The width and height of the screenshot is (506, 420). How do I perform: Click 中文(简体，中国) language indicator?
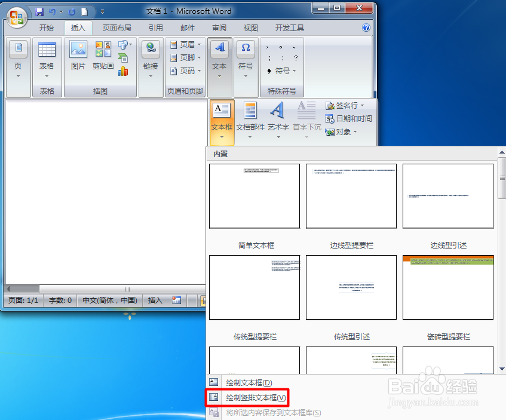pyautogui.click(x=110, y=301)
